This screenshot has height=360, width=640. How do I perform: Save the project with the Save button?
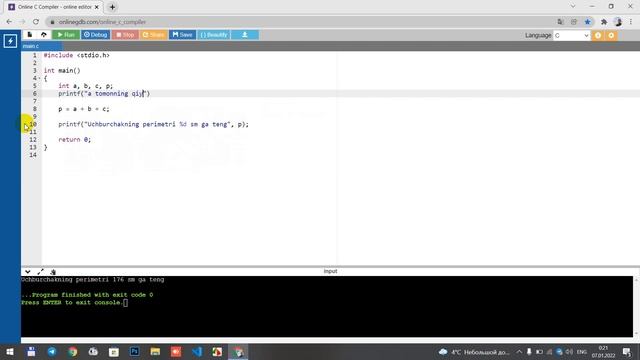click(182, 35)
